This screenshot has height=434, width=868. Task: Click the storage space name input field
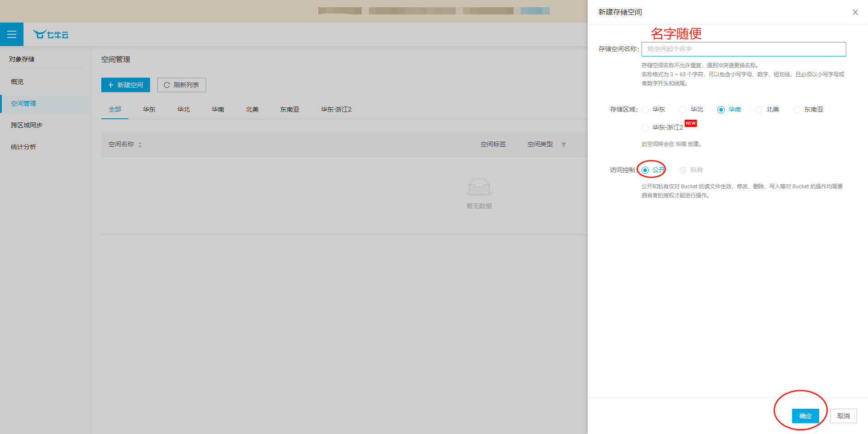[x=743, y=49]
